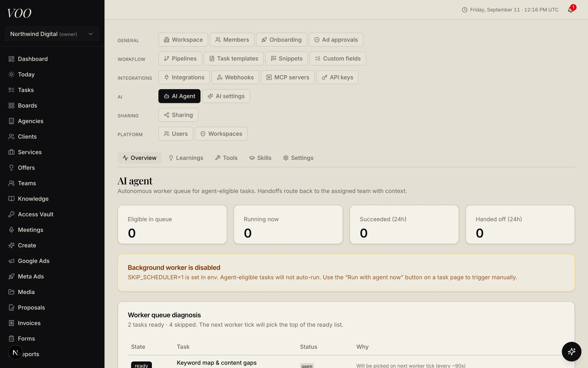Click the Meetings microphone icon
The height and width of the screenshot is (368, 588).
point(11,230)
